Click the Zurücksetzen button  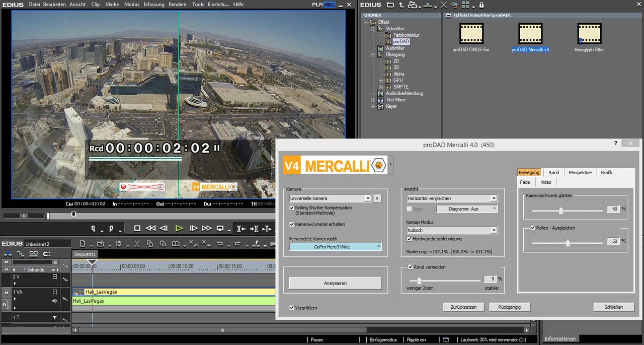click(463, 307)
